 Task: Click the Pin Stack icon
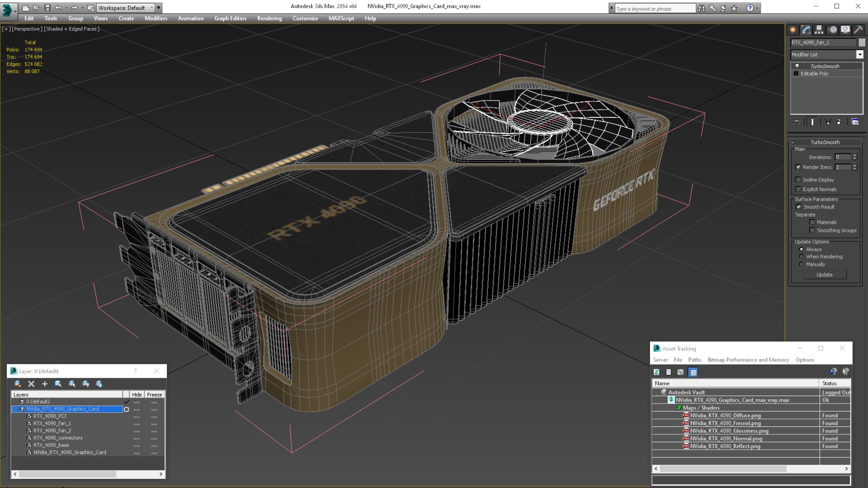tap(797, 122)
